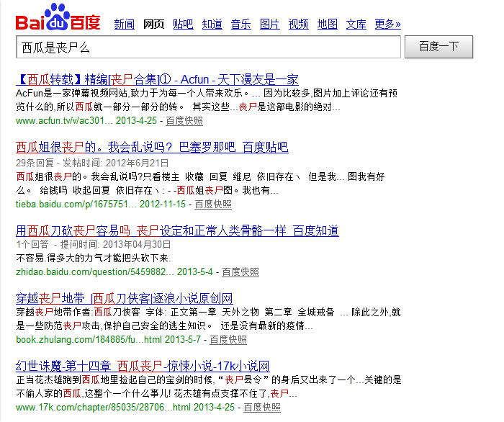Open 百度快照 for the tieba.baidu.com result

pyautogui.click(x=213, y=205)
